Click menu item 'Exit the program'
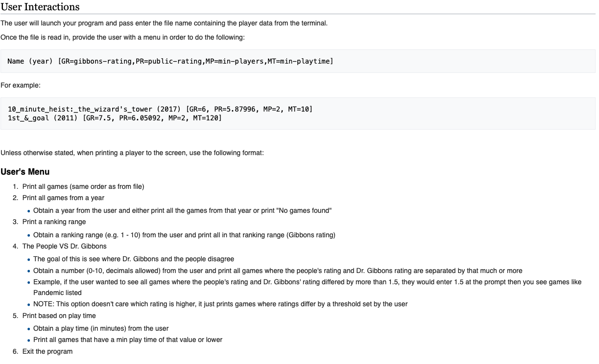This screenshot has height=364, width=599. click(48, 351)
